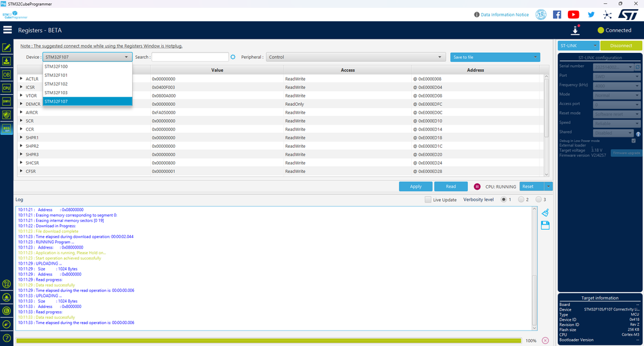The height and width of the screenshot is (346, 644).
Task: Open the ST-LINK Port dropdown
Action: point(616,76)
